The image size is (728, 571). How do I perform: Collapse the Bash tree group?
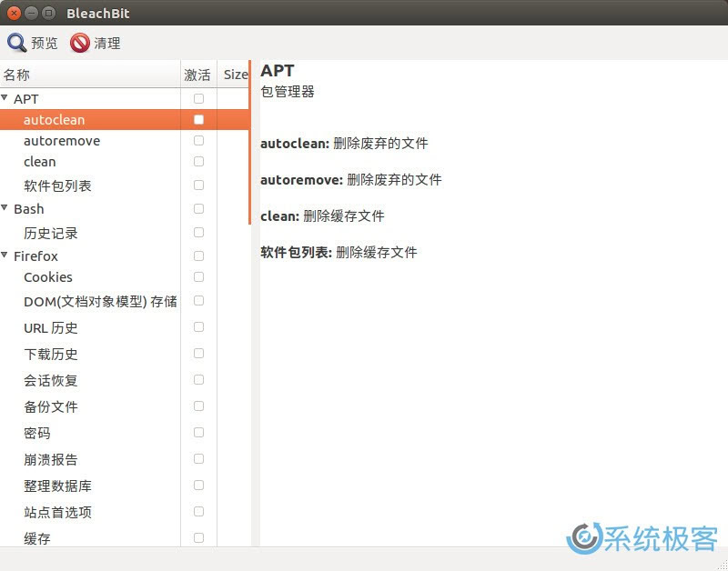coord(5,208)
